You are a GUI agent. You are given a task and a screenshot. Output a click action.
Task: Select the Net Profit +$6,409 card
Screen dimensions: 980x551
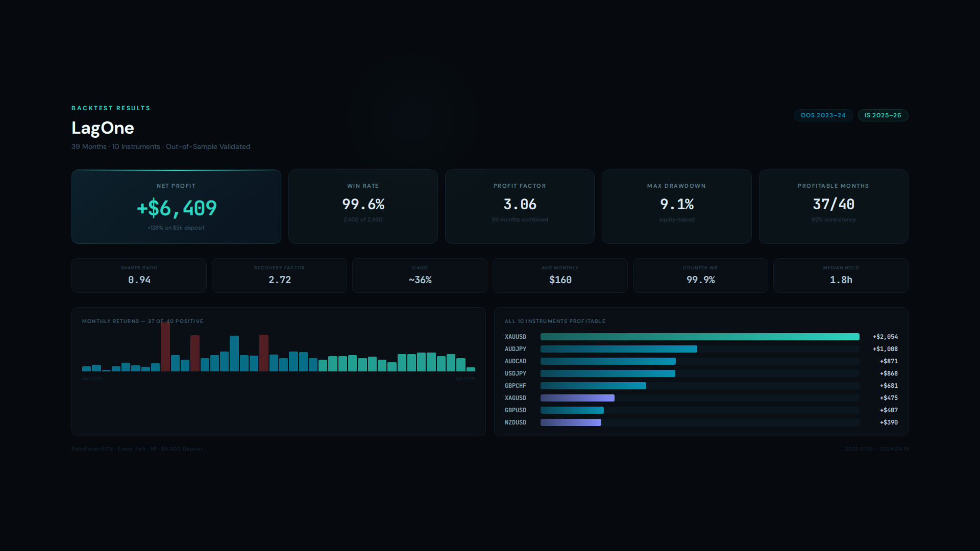[x=176, y=207]
